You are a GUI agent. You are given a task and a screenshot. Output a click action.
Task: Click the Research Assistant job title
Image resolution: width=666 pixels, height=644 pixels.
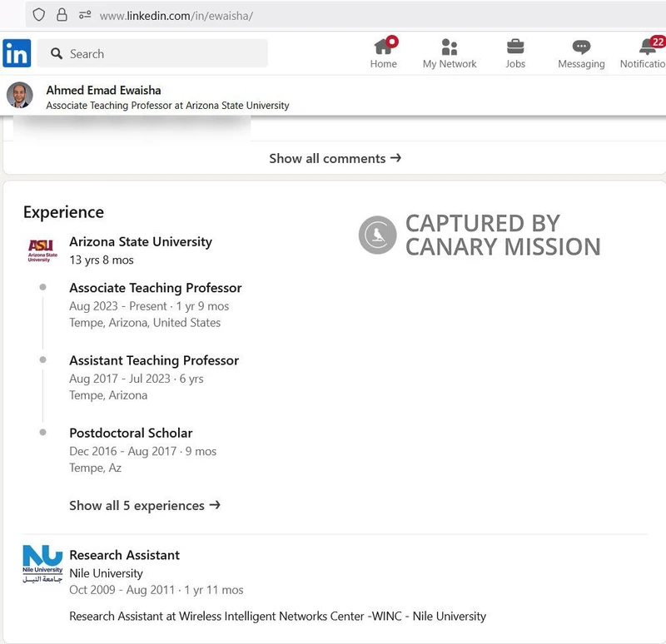[124, 555]
